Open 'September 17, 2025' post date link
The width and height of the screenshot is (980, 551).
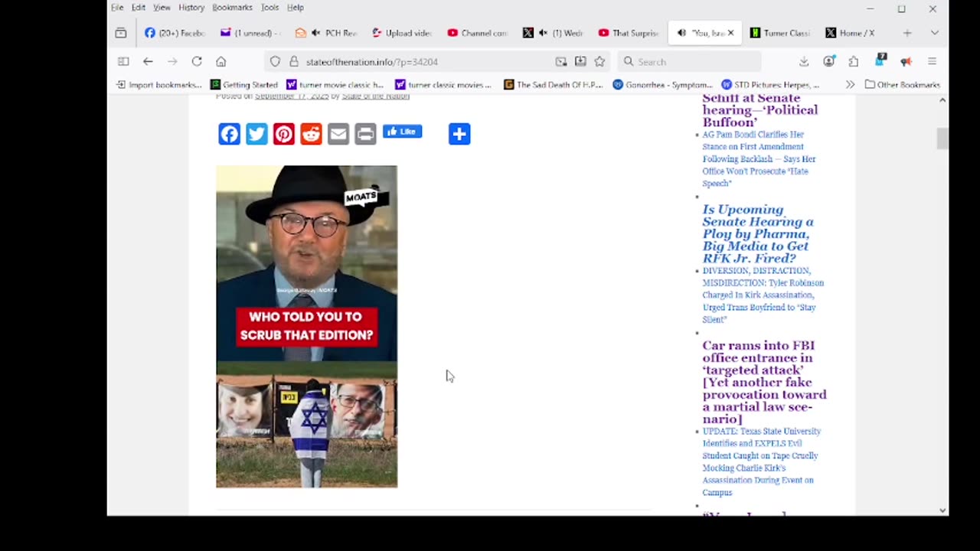tap(292, 96)
